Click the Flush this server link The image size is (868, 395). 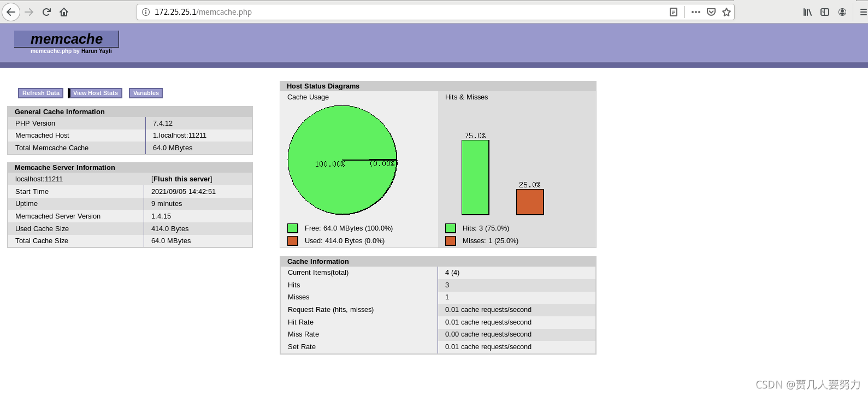tap(182, 179)
